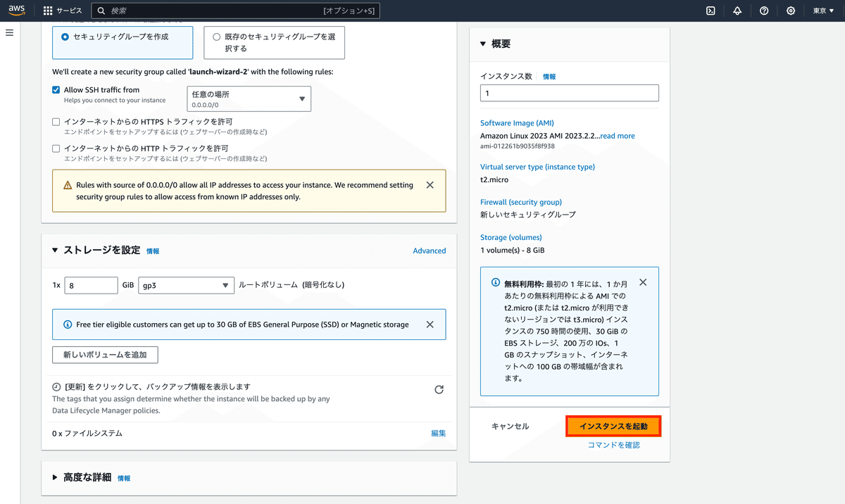The height and width of the screenshot is (504, 845).
Task: Click the 新しいセキュリティグループ summary text
Action: [528, 215]
